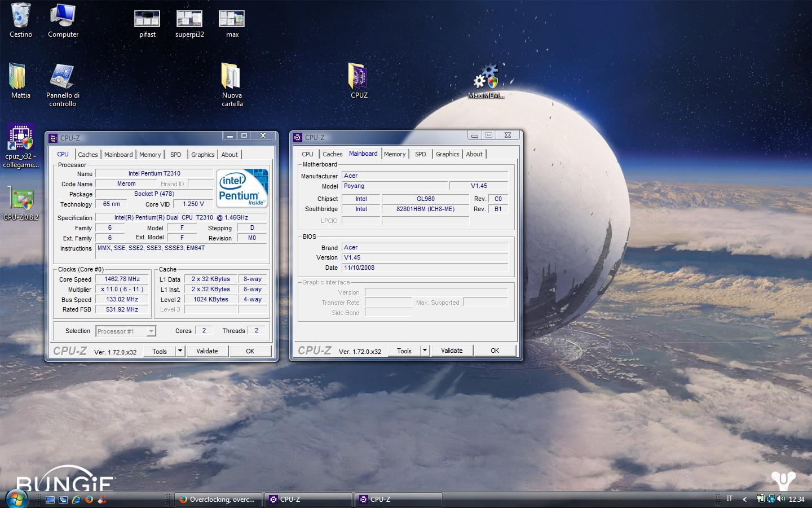
Task: Open Tools dropdown arrow in Mainboard-tab window
Action: pyautogui.click(x=425, y=351)
